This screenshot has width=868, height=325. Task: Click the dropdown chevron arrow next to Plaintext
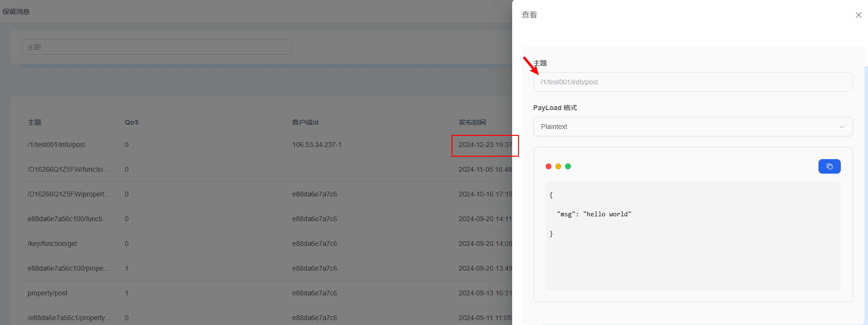point(842,127)
